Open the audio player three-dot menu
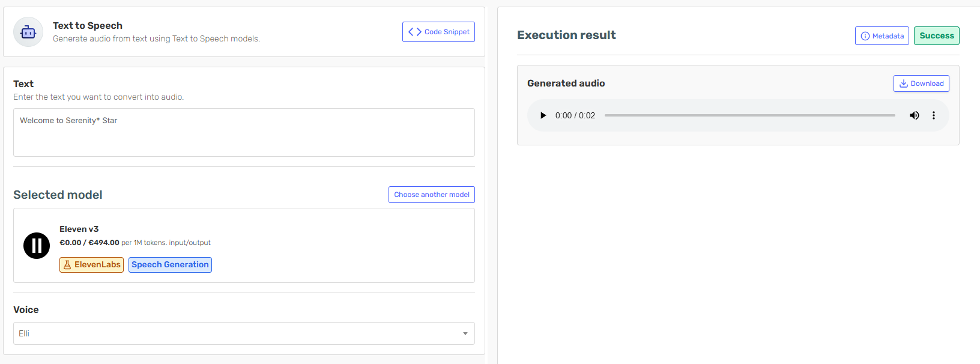The height and width of the screenshot is (364, 980). (934, 115)
